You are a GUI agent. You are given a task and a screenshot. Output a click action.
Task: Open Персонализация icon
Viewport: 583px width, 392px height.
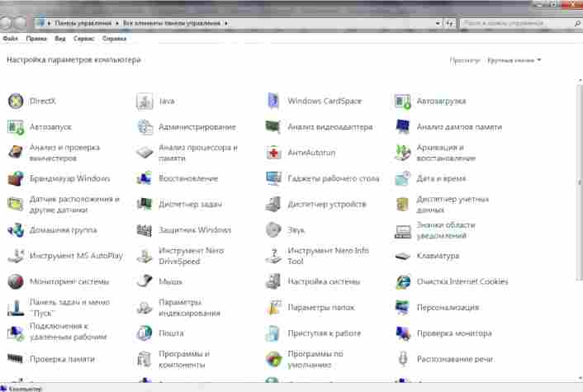pos(403,307)
